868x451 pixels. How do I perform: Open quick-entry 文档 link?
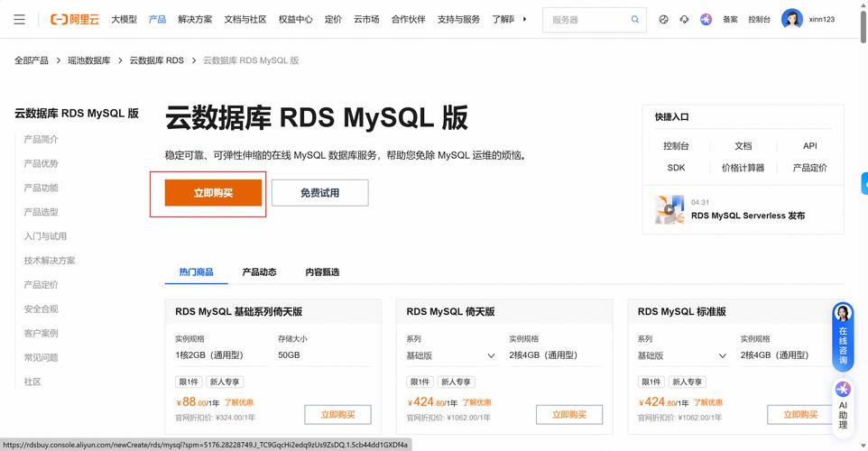pos(743,146)
